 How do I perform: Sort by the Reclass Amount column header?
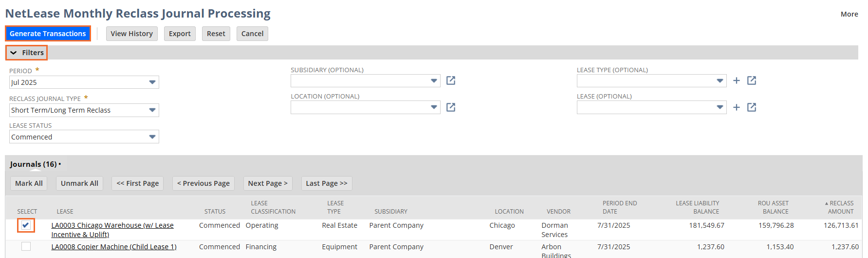pyautogui.click(x=839, y=207)
